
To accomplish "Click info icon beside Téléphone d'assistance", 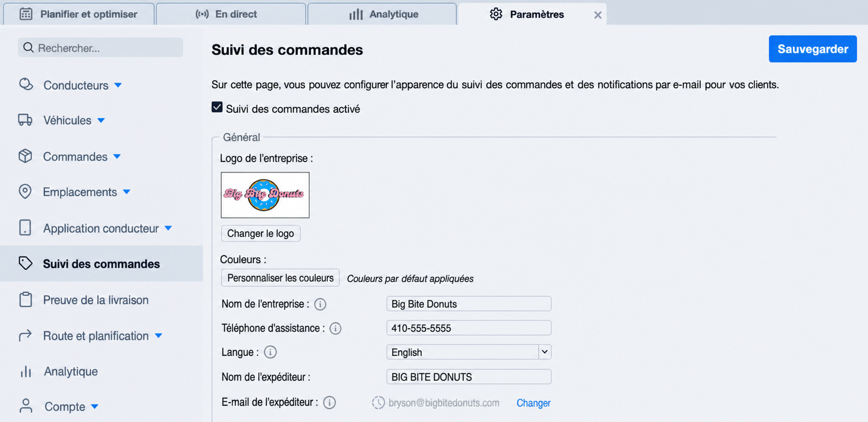I will [335, 328].
